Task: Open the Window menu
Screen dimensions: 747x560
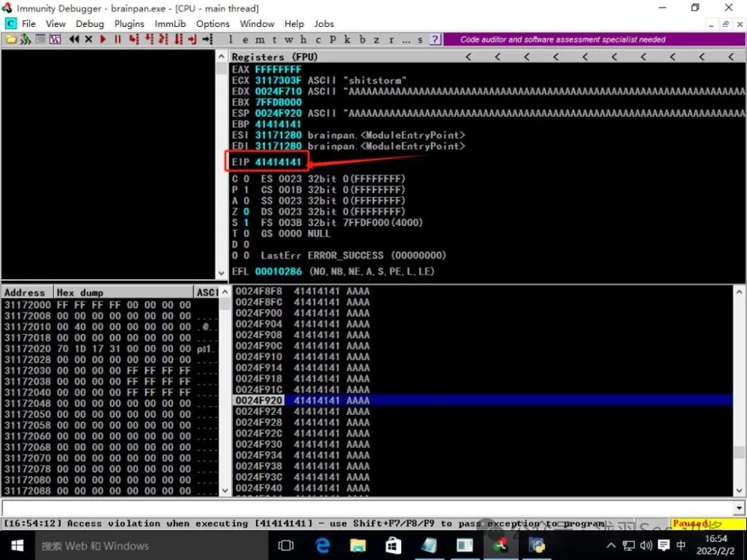Action: point(257,24)
